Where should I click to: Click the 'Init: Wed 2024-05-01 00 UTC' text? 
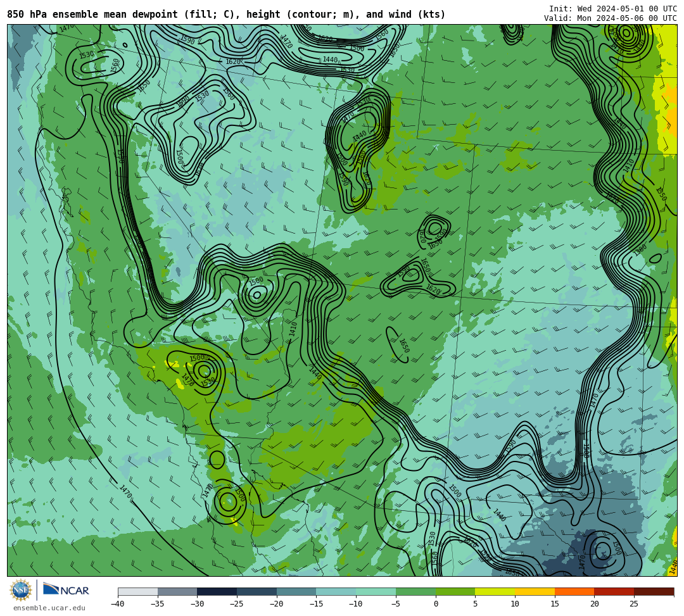[613, 8]
